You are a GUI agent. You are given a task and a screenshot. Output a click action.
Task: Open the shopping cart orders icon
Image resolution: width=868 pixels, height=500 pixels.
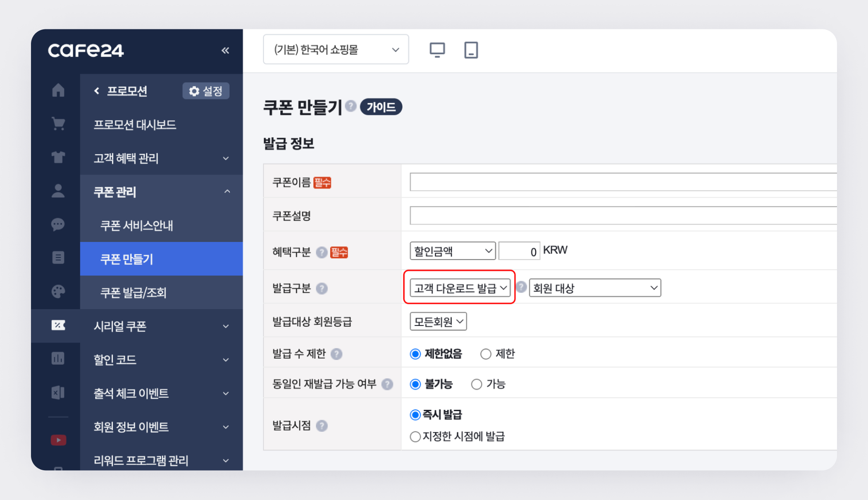[58, 124]
